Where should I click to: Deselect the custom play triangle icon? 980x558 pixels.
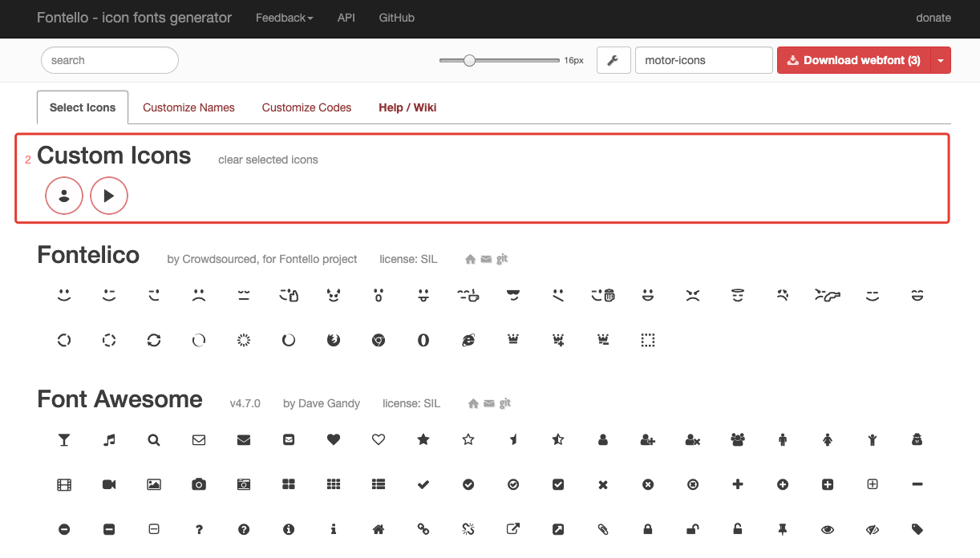pos(109,196)
